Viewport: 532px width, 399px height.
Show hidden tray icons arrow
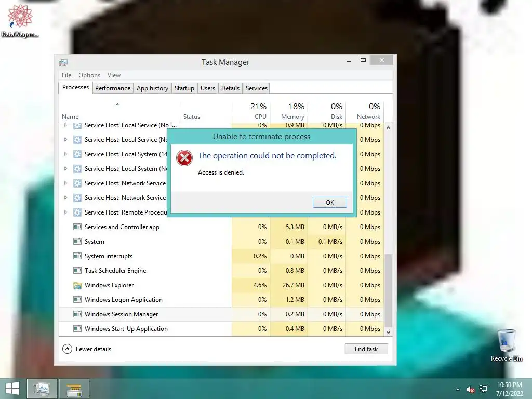[458, 389]
